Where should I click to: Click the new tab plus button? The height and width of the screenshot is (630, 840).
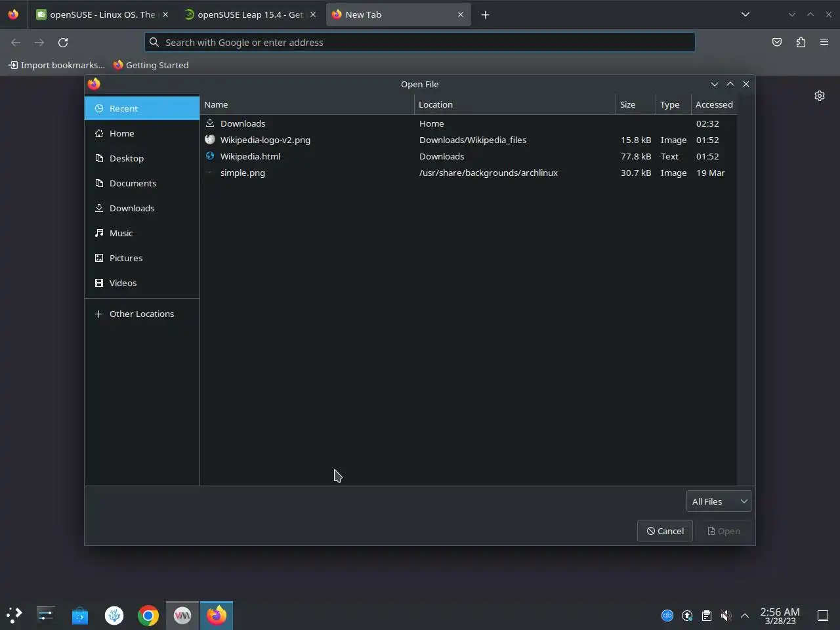pos(485,14)
